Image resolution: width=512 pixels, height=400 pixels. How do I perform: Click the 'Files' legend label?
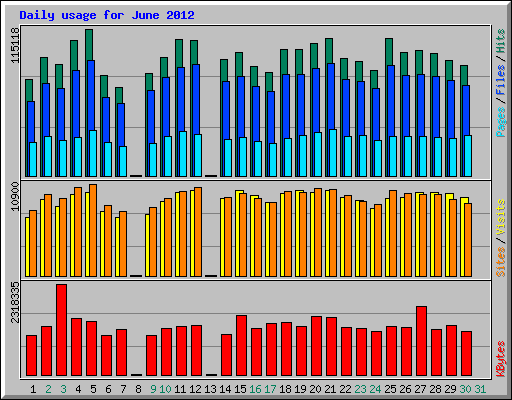coord(501,80)
